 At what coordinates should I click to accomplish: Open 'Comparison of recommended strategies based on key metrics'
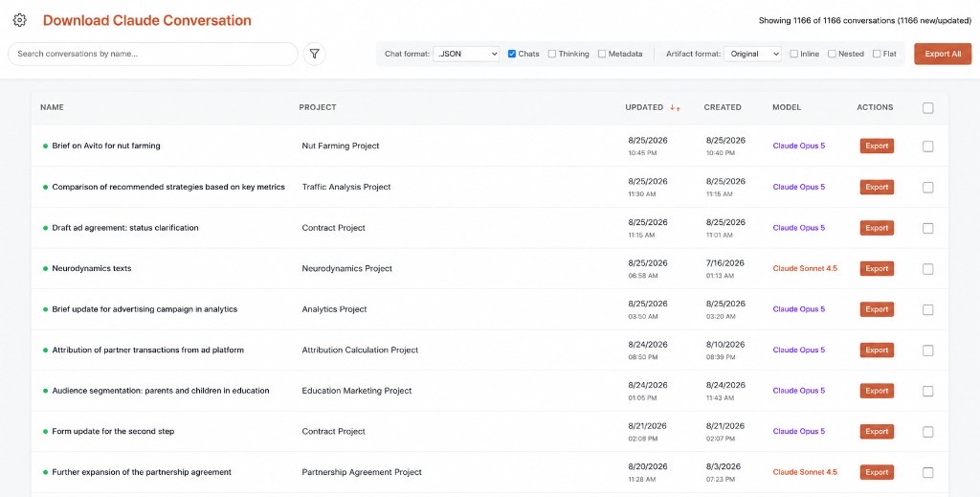tap(168, 187)
